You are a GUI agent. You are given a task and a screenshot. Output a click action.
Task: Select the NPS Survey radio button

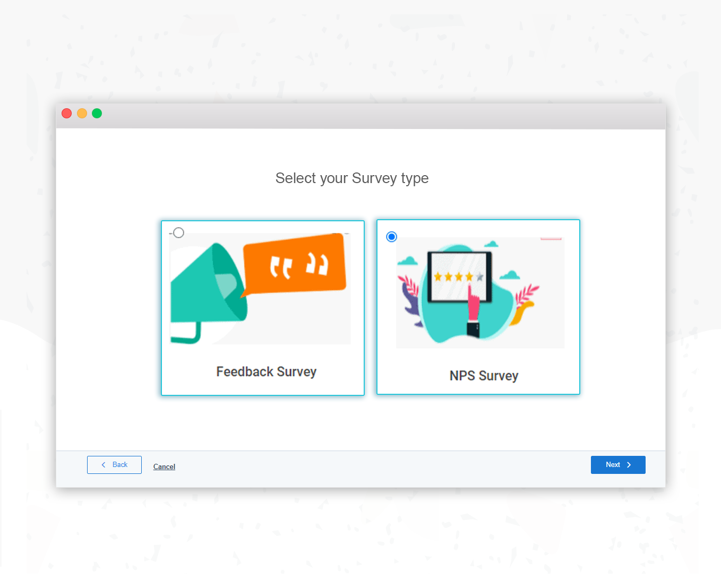tap(392, 237)
